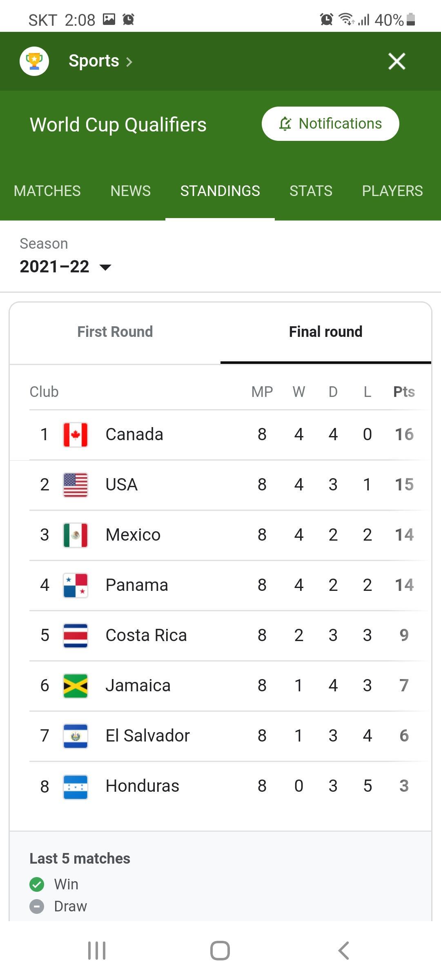Viewport: 441px width, 980px height.
Task: Tap the Jamaica flag icon
Action: click(x=76, y=686)
